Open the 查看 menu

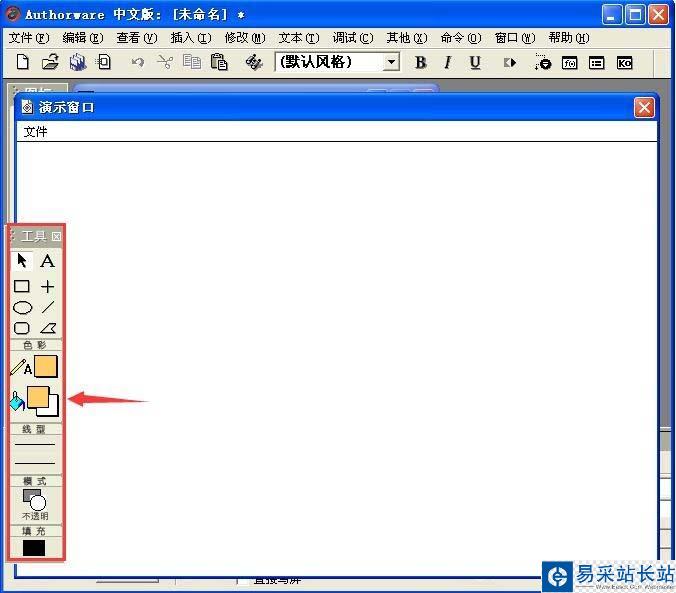click(x=137, y=38)
